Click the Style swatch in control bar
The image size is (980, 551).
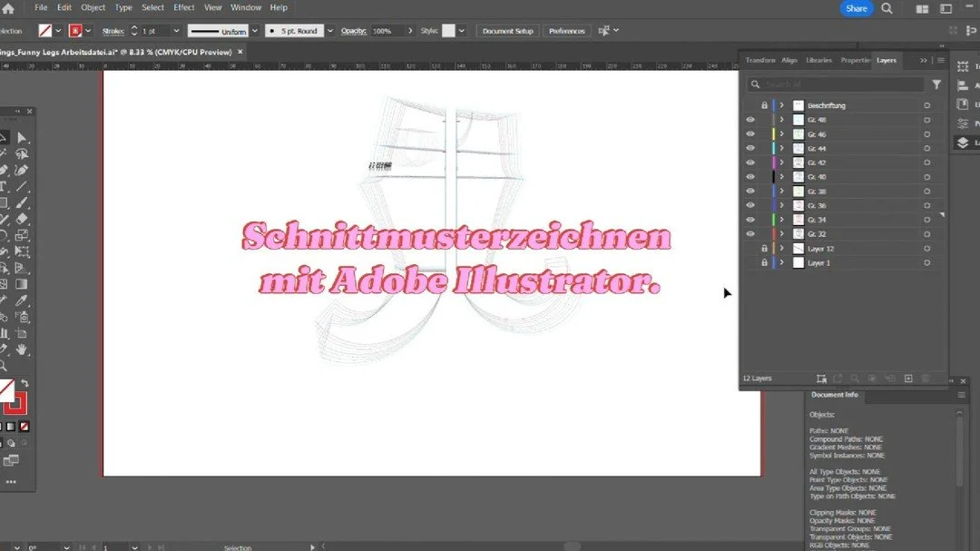click(448, 31)
